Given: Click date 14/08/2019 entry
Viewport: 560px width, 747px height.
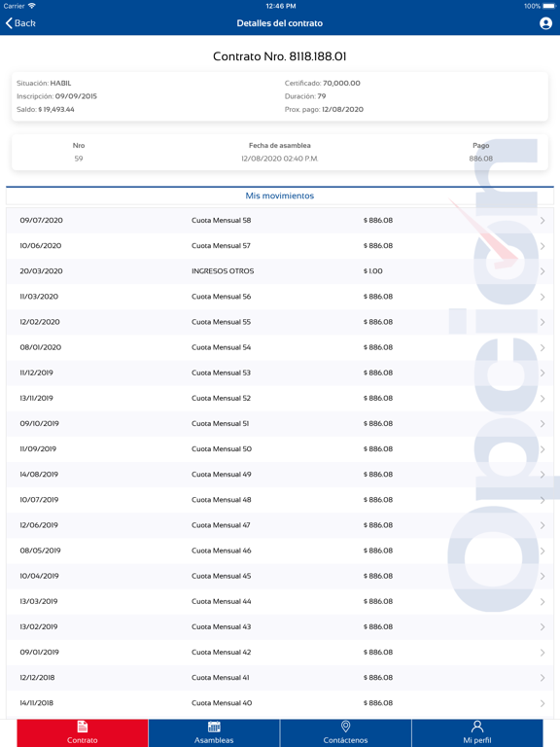Looking at the screenshot, I should click(x=39, y=475).
